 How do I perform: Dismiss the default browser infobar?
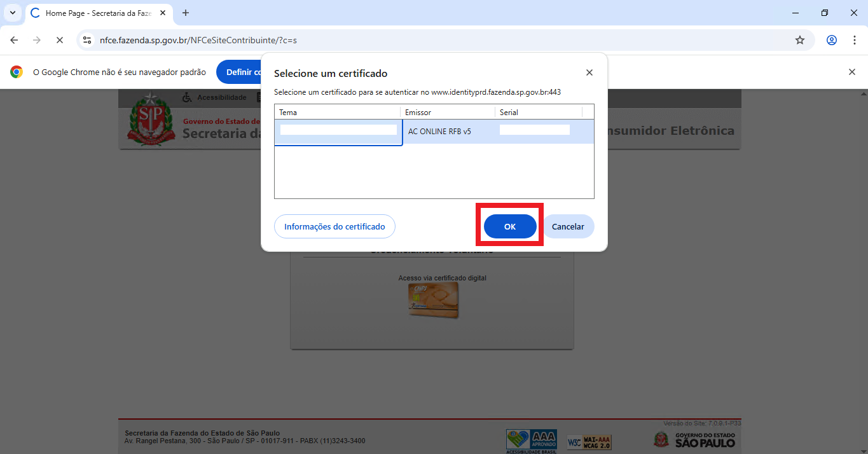(852, 72)
